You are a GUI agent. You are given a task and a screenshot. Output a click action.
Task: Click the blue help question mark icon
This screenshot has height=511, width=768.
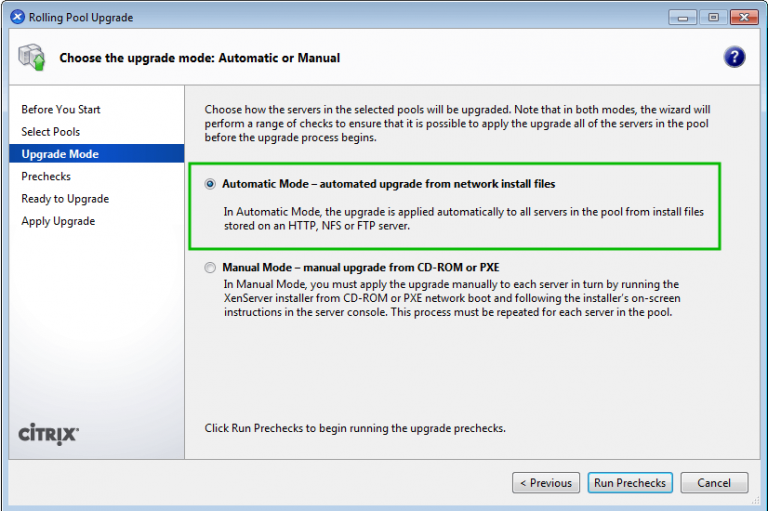(734, 57)
